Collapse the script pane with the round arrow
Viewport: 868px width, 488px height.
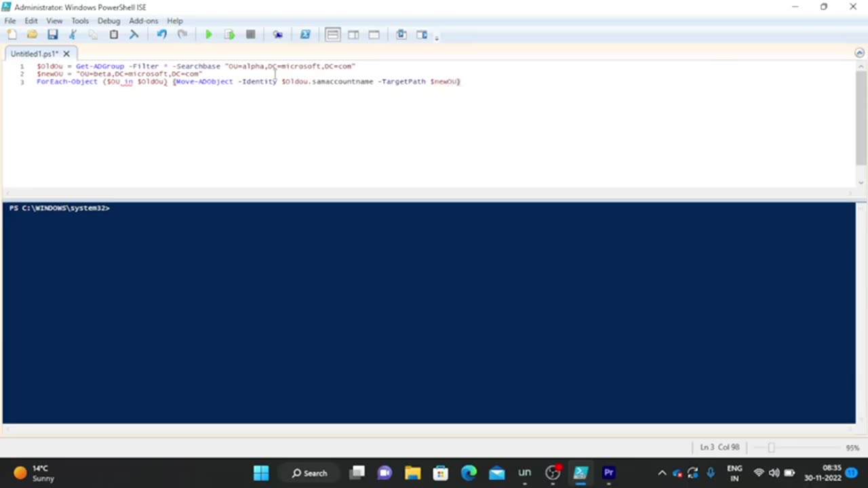pos(860,53)
